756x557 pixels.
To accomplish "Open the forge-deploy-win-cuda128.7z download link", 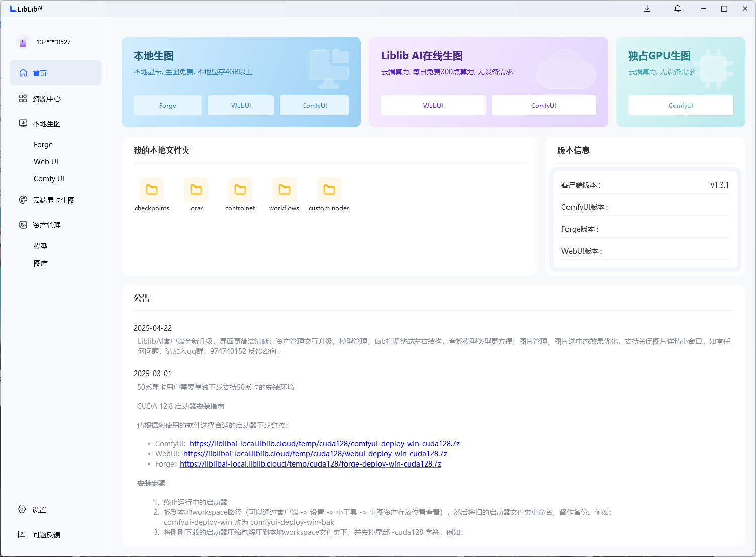I will [x=311, y=464].
